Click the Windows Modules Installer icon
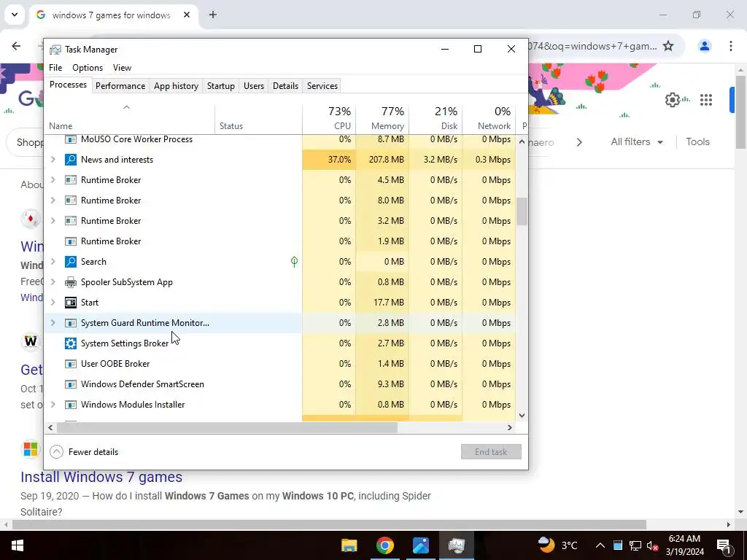The width and height of the screenshot is (747, 560). (71, 405)
